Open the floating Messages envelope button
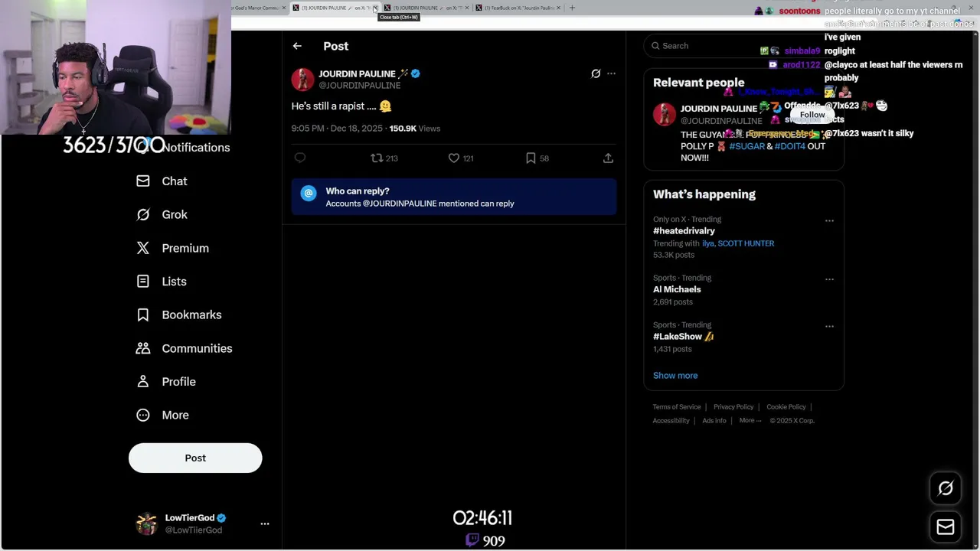 pyautogui.click(x=946, y=527)
